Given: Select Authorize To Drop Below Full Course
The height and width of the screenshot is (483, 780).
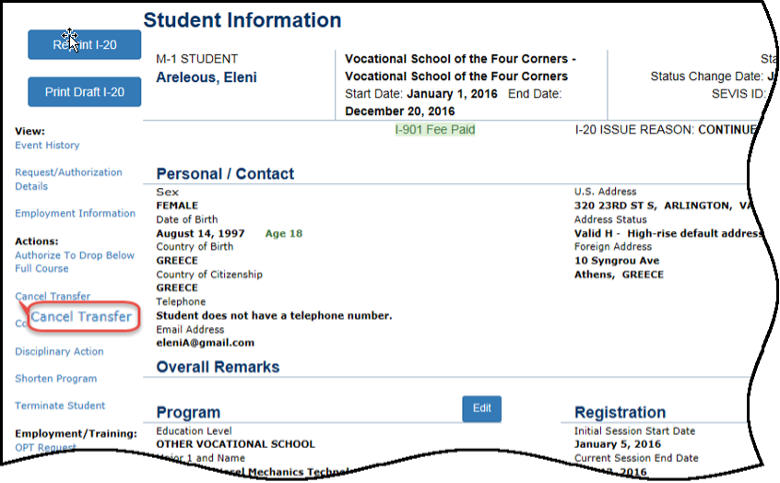Looking at the screenshot, I should coord(75,262).
